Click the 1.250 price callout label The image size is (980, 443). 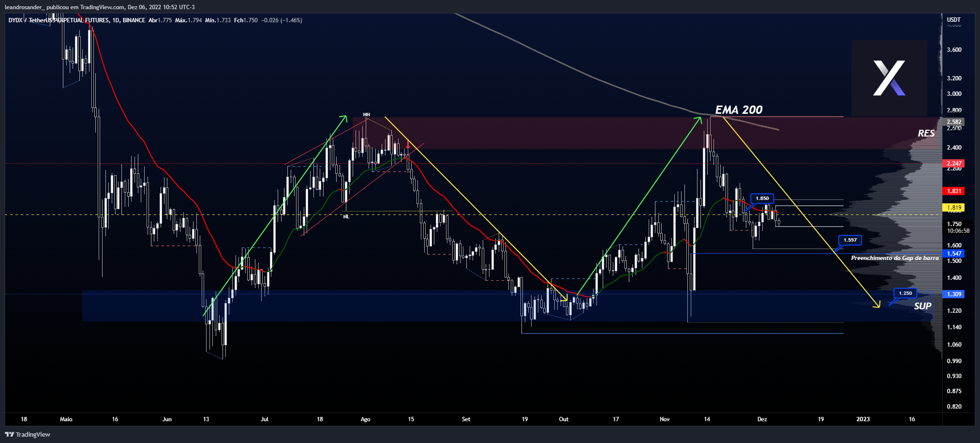click(905, 293)
